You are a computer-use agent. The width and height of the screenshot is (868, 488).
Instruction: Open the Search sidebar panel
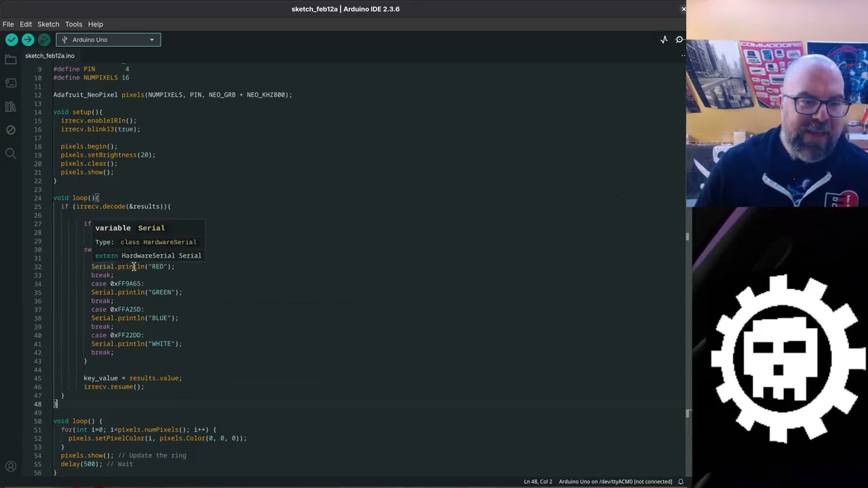click(11, 154)
